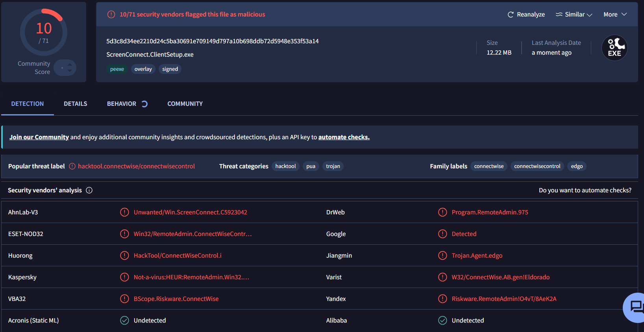
Task: Click the green check icon for Alibaba
Action: tap(442, 321)
